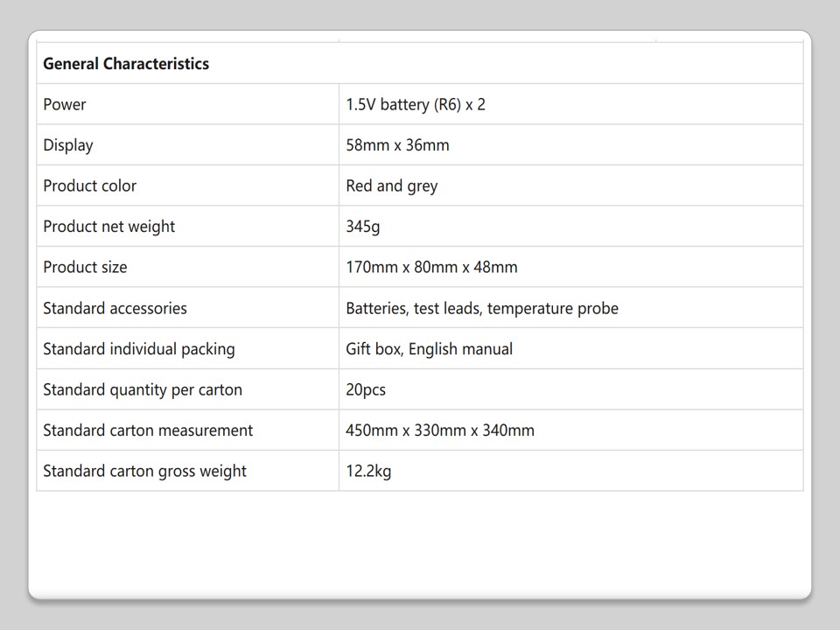Select the Gift box, English manual text
The width and height of the screenshot is (840, 630).
pyautogui.click(x=429, y=349)
